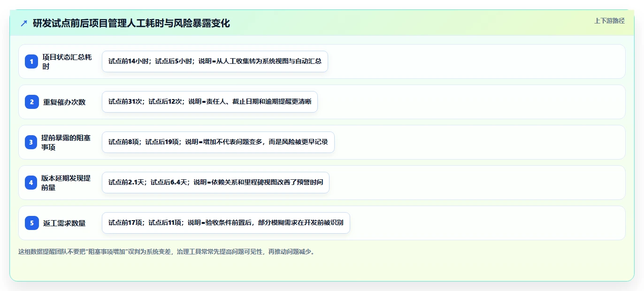The width and height of the screenshot is (644, 291).
Task: Open the 试点前17项 detail box
Action: pos(226,223)
